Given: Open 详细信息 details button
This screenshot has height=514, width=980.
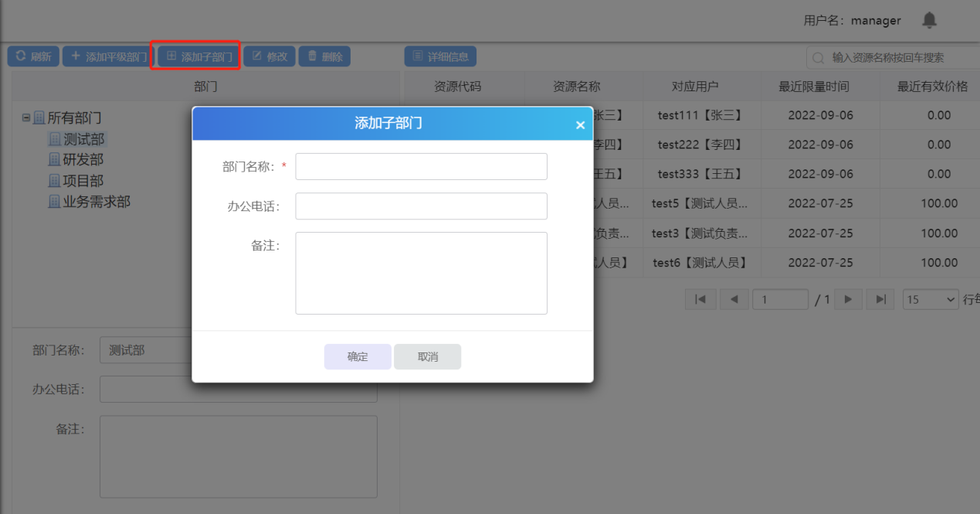Looking at the screenshot, I should (x=440, y=56).
